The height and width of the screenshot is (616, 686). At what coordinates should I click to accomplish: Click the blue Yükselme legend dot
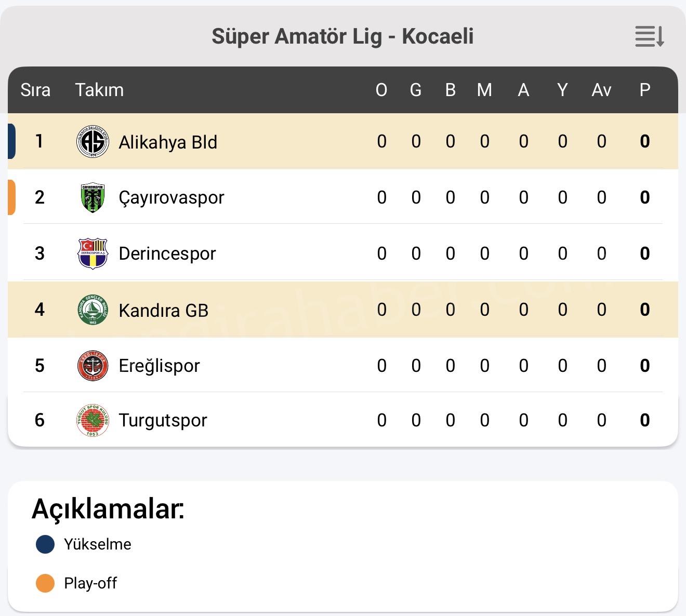click(x=45, y=544)
